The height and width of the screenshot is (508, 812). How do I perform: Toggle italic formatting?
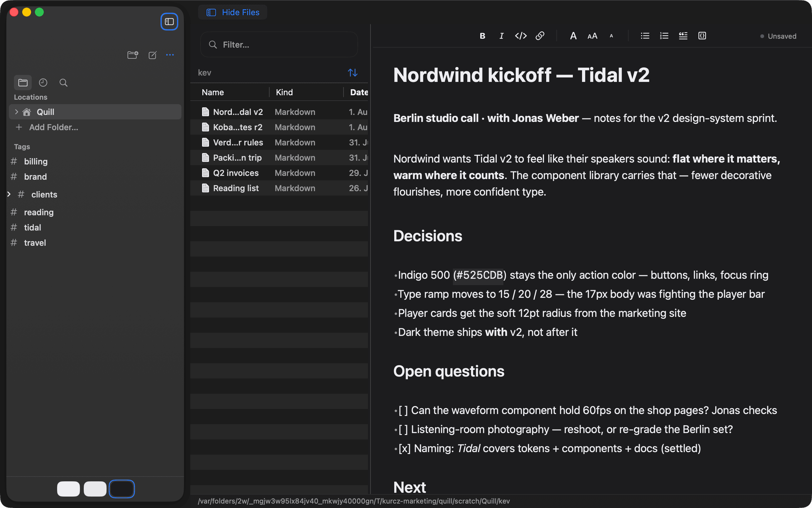coord(501,36)
